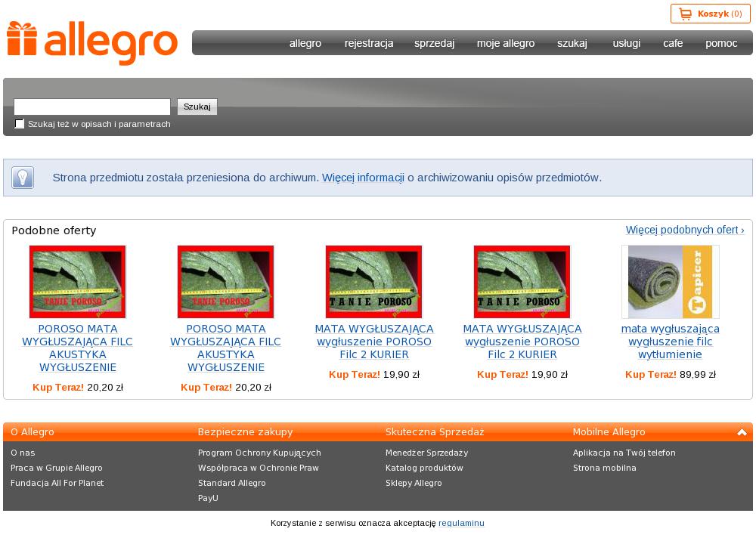
Task: Visit 'Sklepy Allegro' link
Action: click(x=414, y=483)
